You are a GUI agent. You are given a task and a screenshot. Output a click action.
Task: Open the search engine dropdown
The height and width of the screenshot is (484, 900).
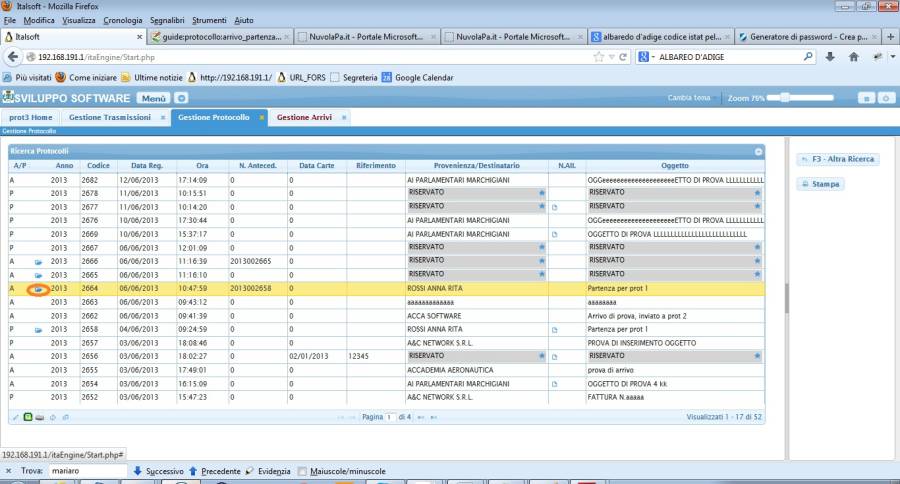645,57
